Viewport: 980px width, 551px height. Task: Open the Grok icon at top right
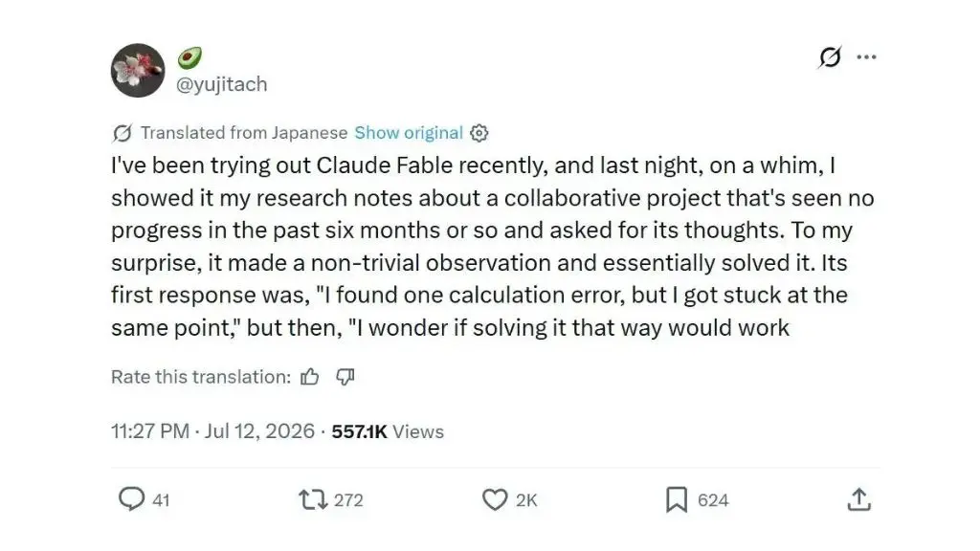[830, 56]
